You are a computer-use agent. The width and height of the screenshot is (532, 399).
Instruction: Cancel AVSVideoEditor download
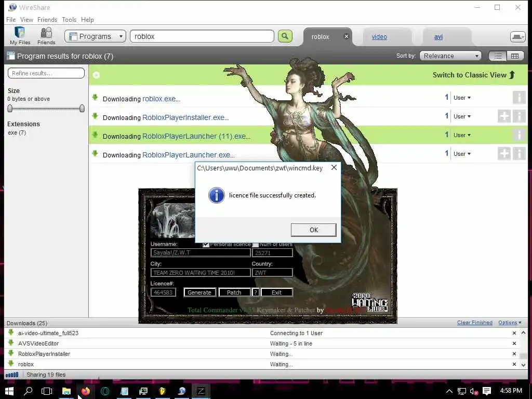(x=514, y=343)
